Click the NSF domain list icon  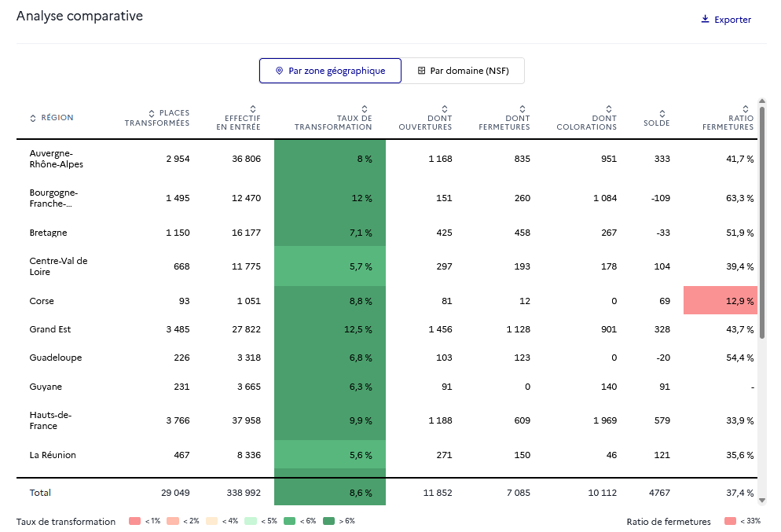tap(421, 71)
